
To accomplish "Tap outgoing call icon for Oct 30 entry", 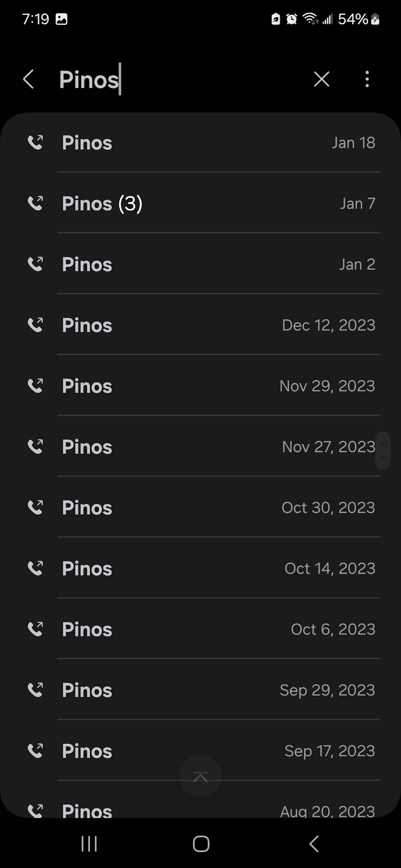I will coord(35,507).
